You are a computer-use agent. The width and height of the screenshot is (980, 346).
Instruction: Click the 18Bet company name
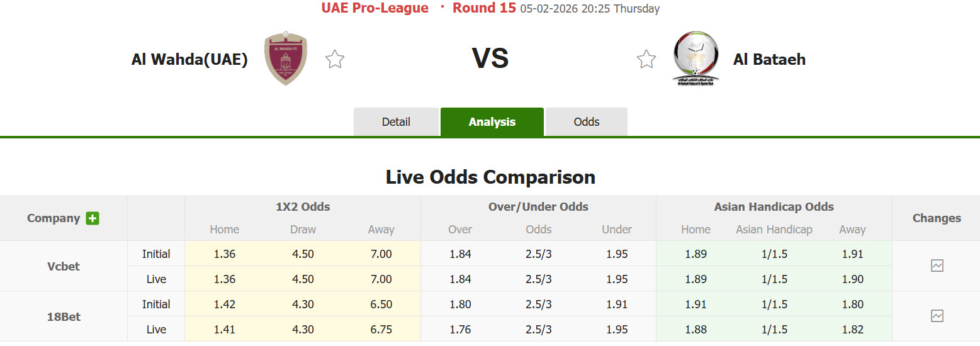[64, 316]
